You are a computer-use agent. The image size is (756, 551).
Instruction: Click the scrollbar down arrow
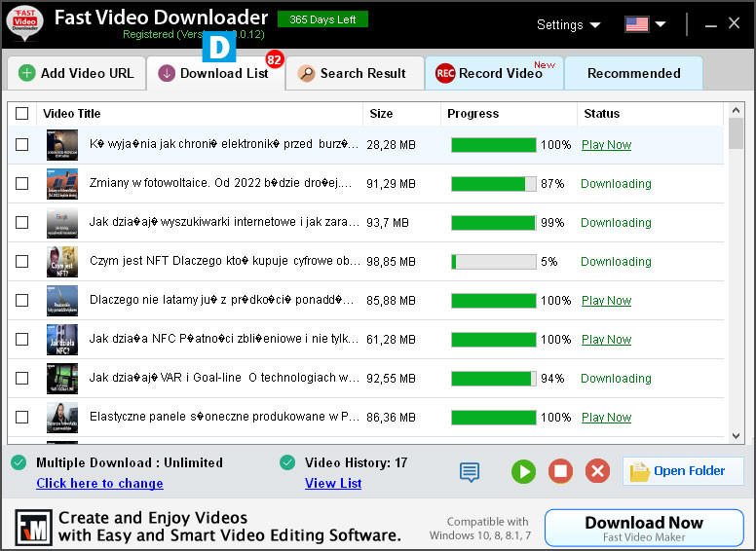point(736,436)
